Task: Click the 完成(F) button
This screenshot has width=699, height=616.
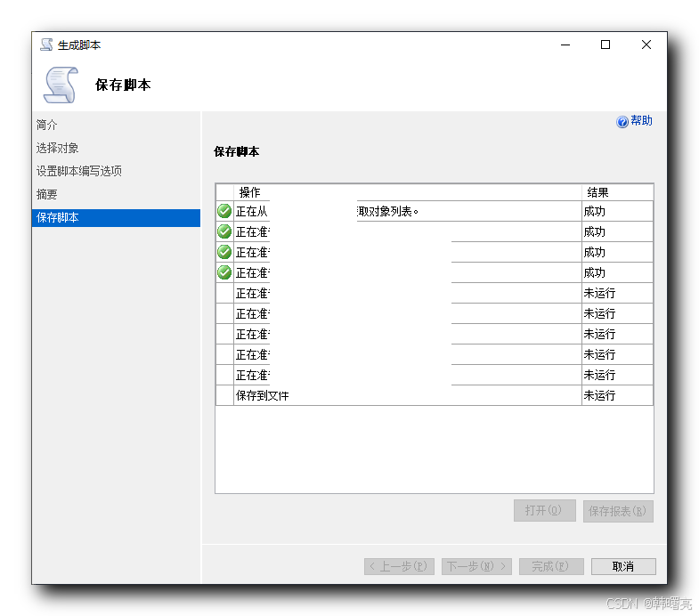Action: 551,566
